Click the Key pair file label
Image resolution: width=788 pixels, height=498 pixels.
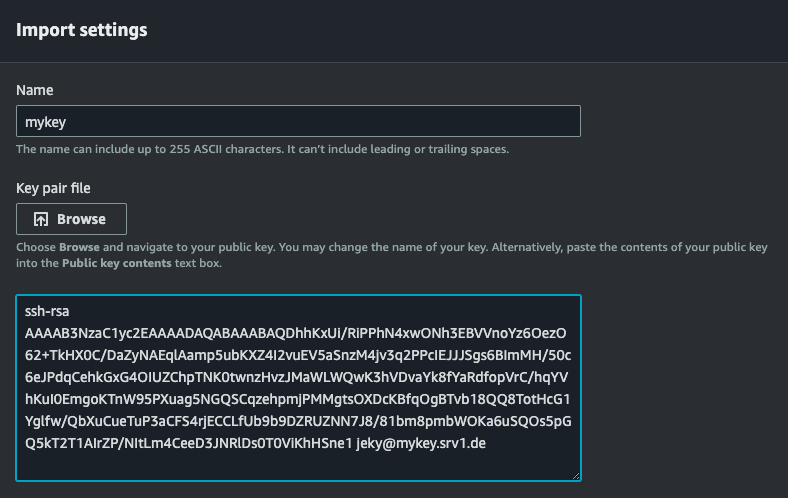[x=54, y=187]
